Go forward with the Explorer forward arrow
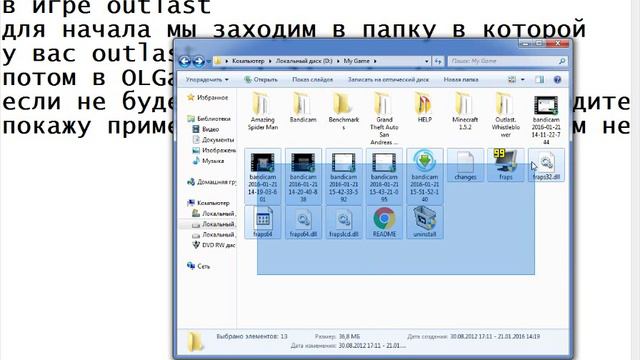Screen dimensions: 640x360 click(199, 62)
